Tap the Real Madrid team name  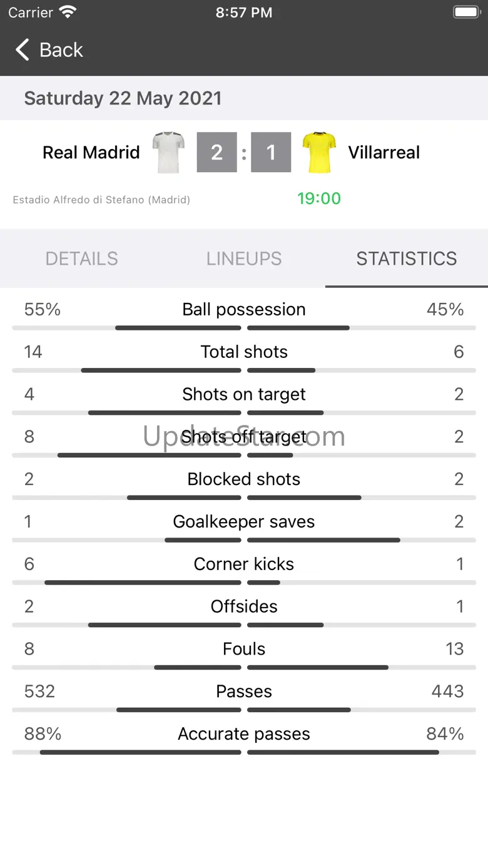(x=91, y=152)
